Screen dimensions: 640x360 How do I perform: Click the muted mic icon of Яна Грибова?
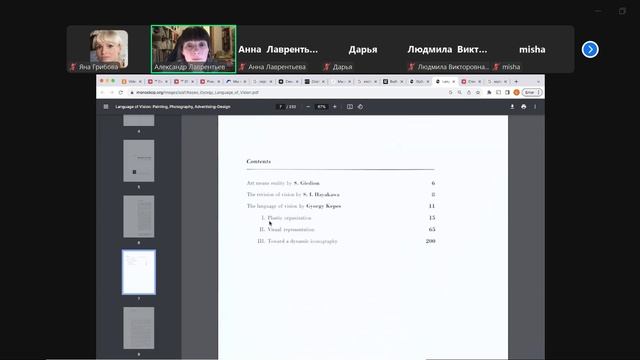coord(73,67)
